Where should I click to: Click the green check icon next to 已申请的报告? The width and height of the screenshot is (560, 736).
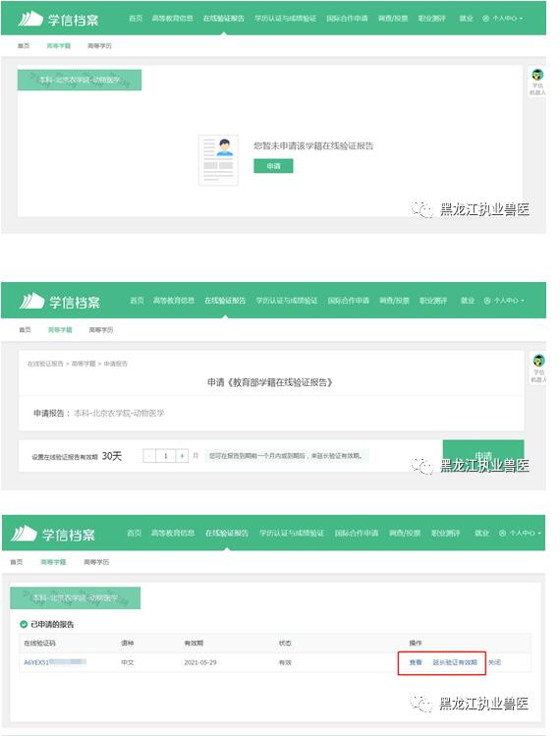tap(24, 624)
